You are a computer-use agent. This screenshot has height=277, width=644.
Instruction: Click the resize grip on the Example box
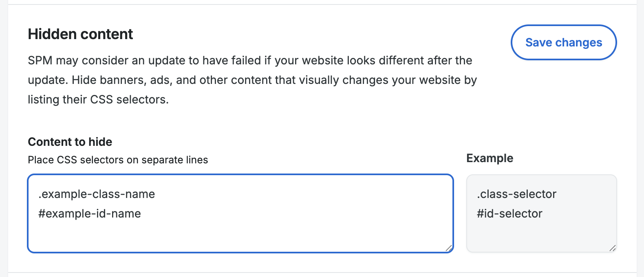coord(612,248)
